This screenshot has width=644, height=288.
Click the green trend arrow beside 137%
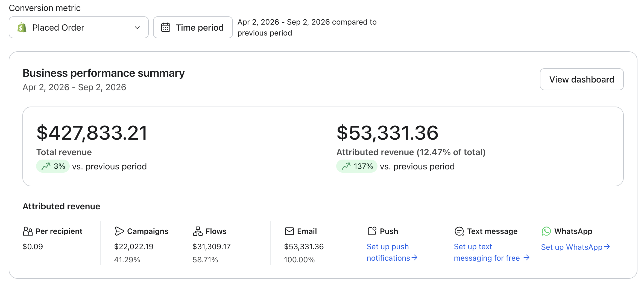coord(346,166)
